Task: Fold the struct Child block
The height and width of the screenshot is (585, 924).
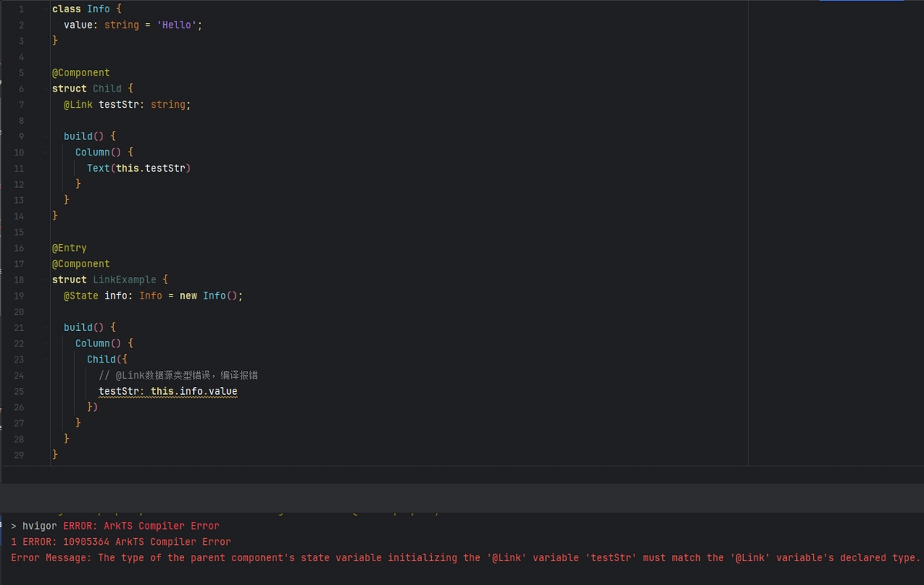Action: click(x=45, y=89)
